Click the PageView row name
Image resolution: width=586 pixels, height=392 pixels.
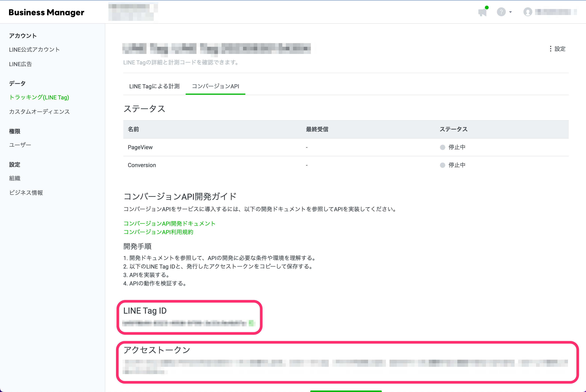point(140,147)
